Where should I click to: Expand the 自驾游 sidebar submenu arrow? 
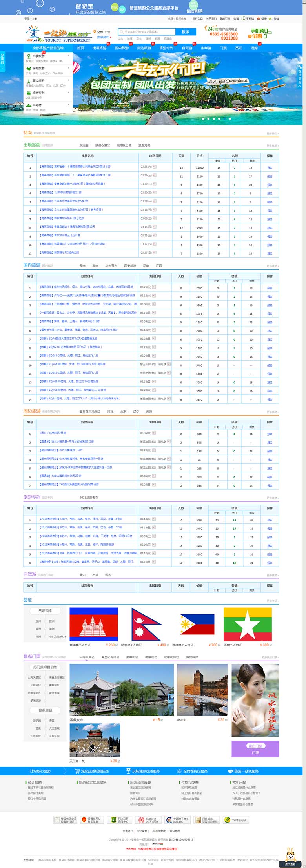(68, 105)
